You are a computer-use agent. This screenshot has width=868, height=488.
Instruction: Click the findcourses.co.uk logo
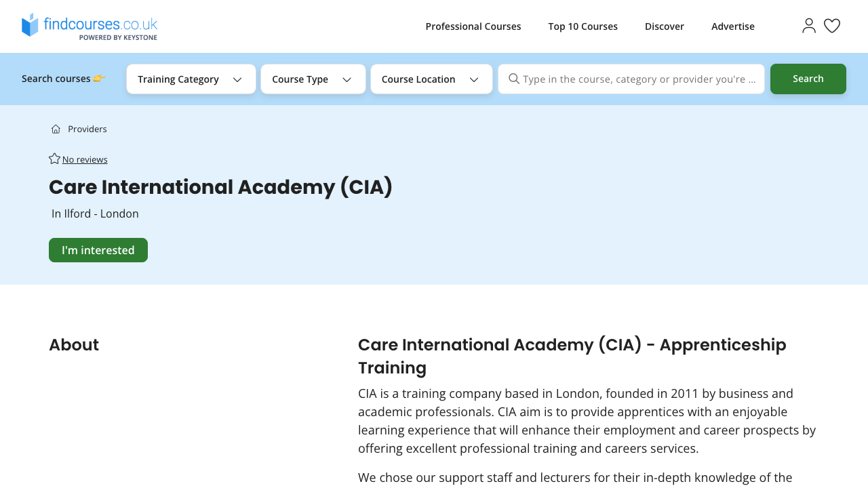[89, 24]
